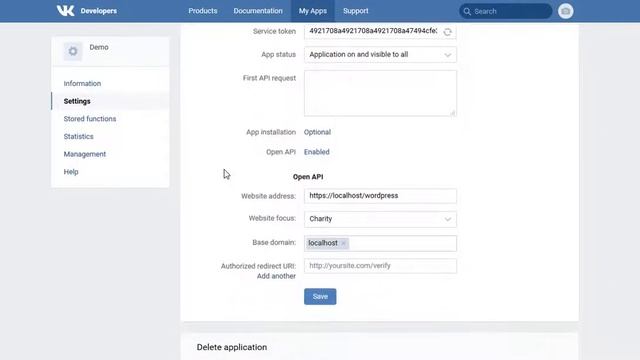
Task: Click the First API request resize handle
Action: [x=453, y=113]
